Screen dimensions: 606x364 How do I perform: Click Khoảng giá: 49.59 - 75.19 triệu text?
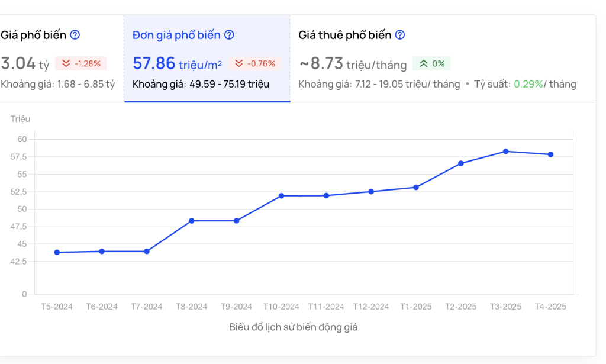(x=201, y=84)
